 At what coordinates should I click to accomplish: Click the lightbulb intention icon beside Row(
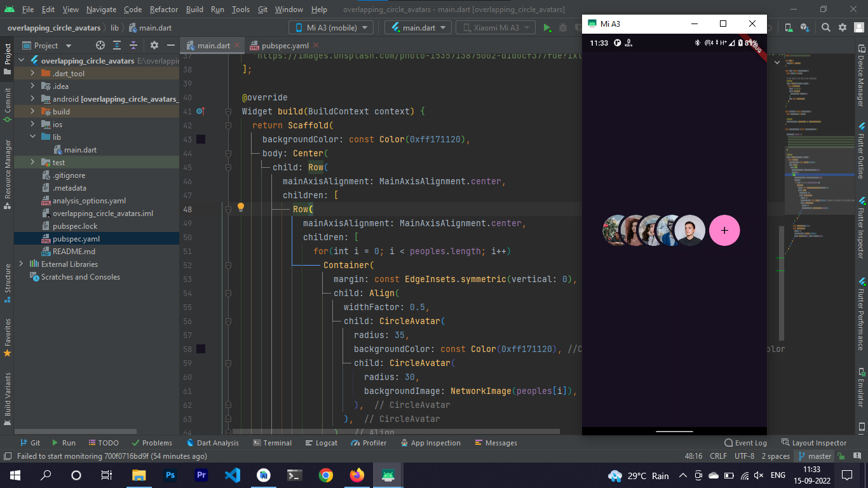[240, 207]
